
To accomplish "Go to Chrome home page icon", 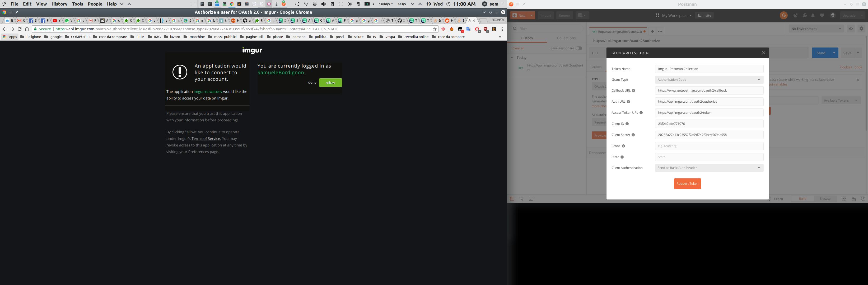I will [27, 29].
